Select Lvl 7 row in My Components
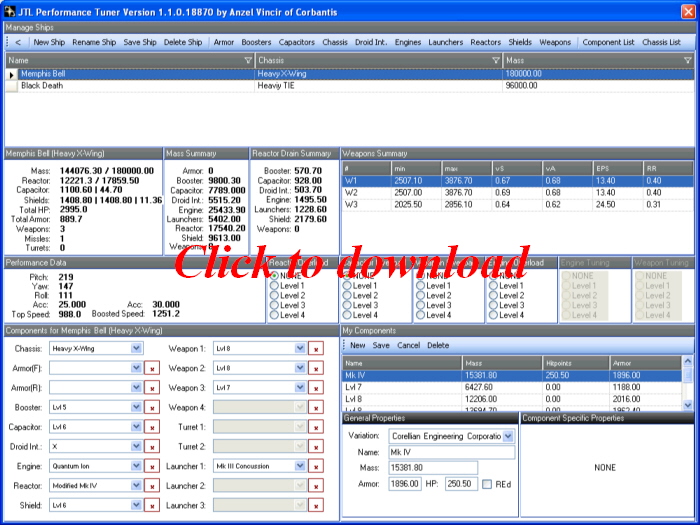This screenshot has height=525, width=700. [x=512, y=387]
